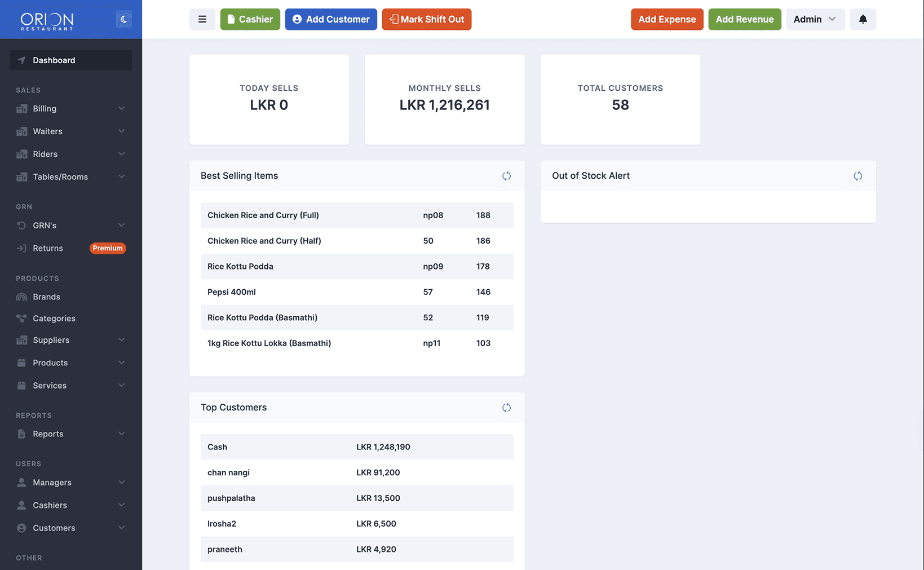Click the Orion Restaurant logo
Image resolution: width=924 pixels, height=570 pixels.
click(x=47, y=21)
